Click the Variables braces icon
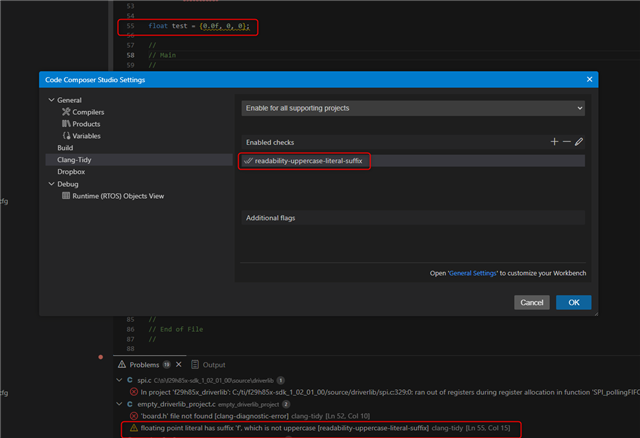 pos(66,136)
